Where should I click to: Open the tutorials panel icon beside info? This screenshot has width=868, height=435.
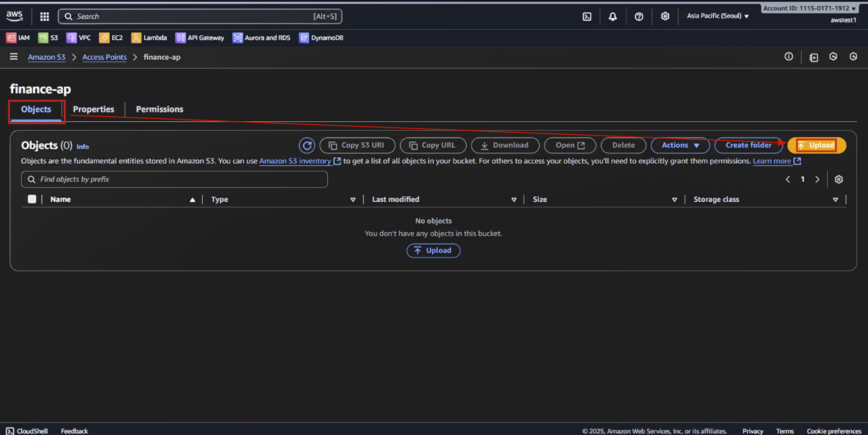pos(813,57)
